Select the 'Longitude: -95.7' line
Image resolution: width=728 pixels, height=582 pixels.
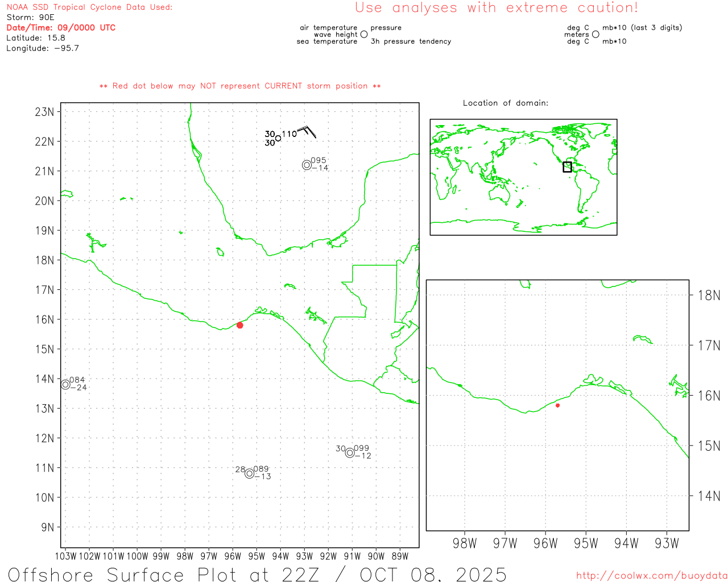(43, 48)
